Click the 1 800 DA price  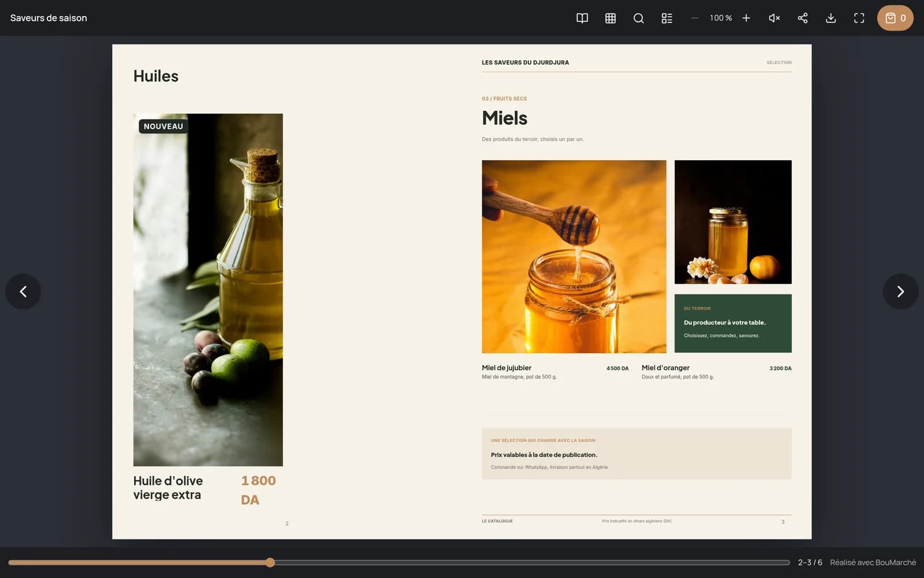(x=258, y=490)
